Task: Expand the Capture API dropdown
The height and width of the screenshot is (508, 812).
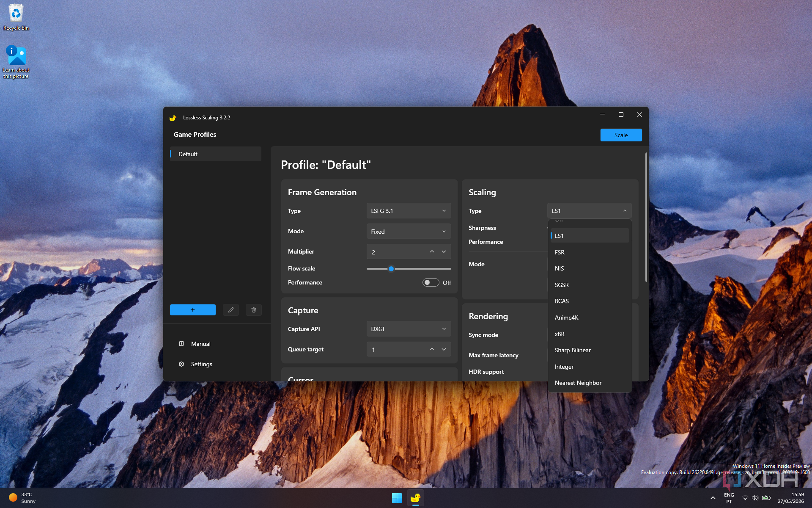Action: (409, 329)
